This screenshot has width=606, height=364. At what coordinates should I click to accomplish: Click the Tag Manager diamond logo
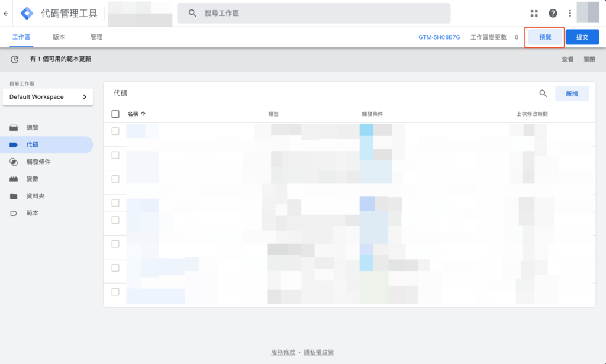pyautogui.click(x=27, y=13)
